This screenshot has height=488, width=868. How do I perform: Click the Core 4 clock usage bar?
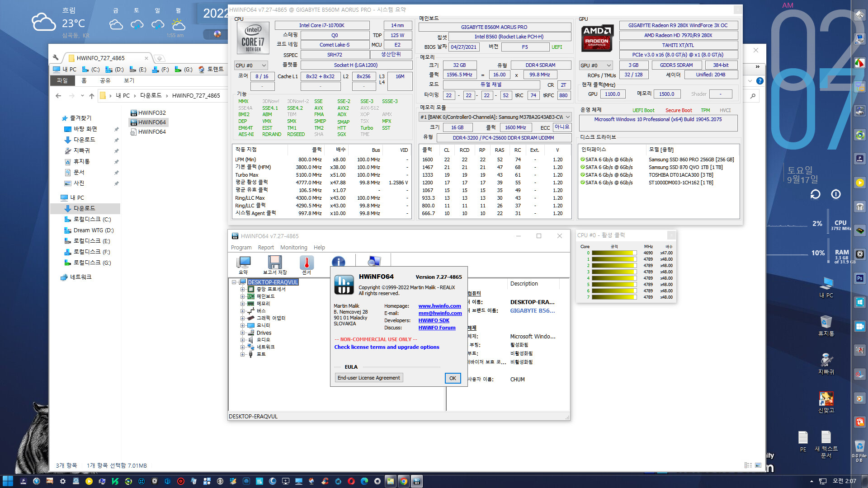[x=614, y=278]
